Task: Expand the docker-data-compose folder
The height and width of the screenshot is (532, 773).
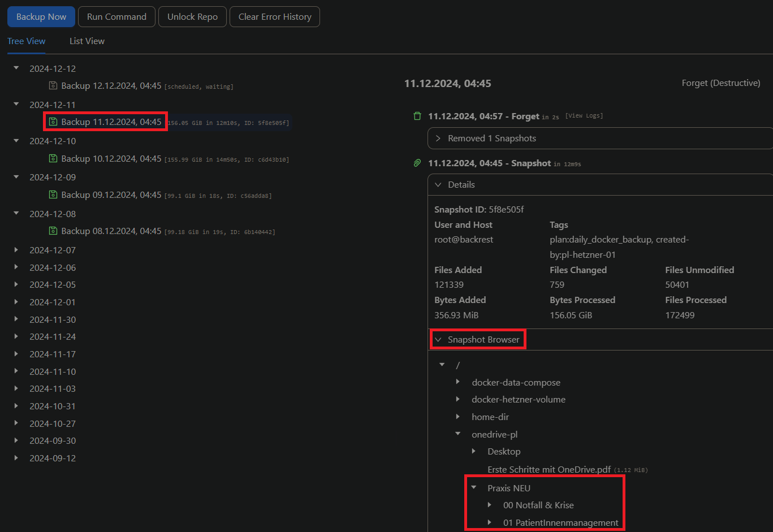Action: 458,382
